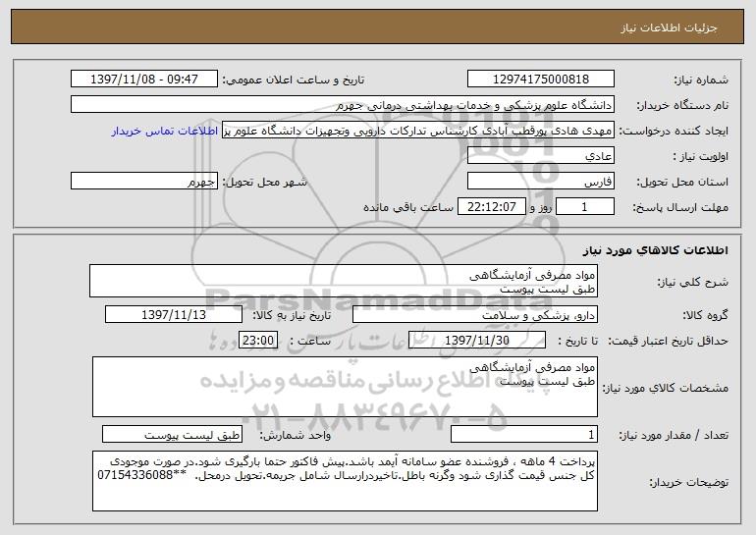756x535 pixels.
Task: Click the گروه کالا label
Action: tap(705, 315)
